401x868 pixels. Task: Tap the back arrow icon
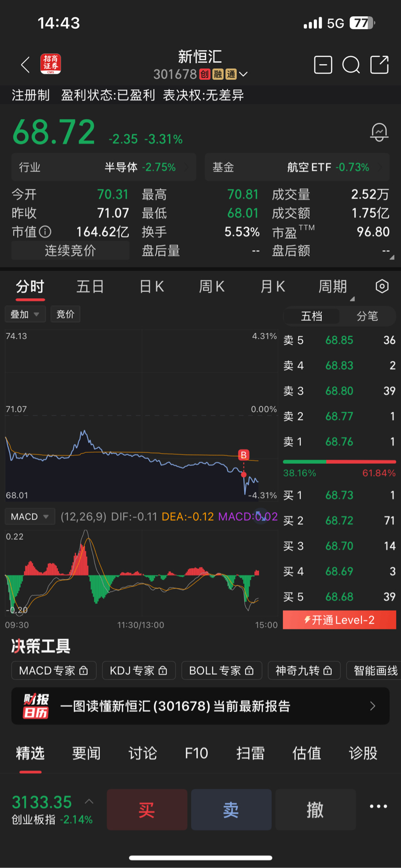pyautogui.click(x=25, y=65)
